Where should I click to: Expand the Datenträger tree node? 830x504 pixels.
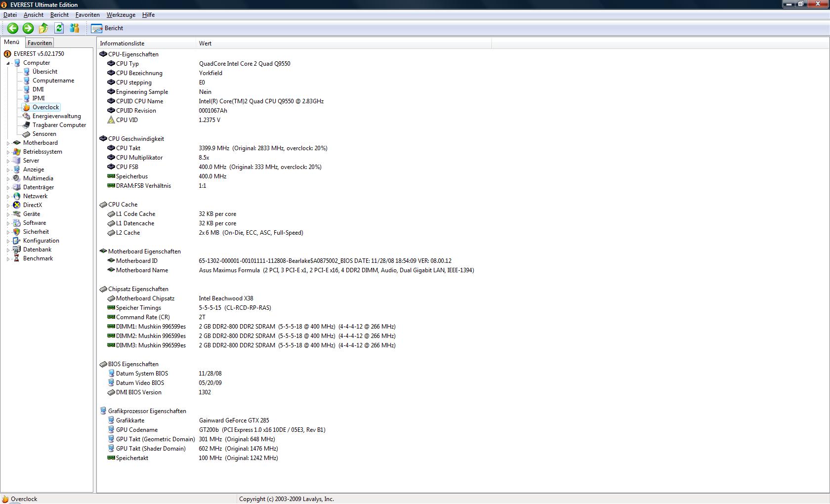(8, 188)
